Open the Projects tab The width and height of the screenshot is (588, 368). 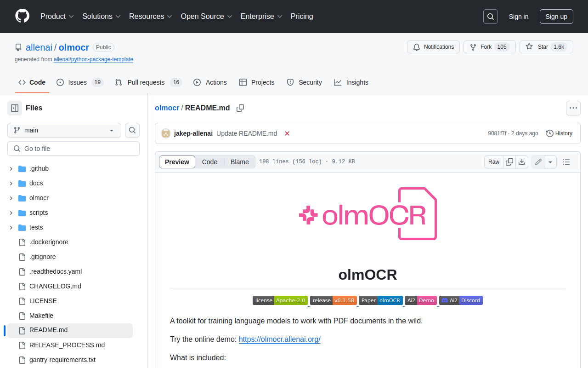pyautogui.click(x=257, y=82)
